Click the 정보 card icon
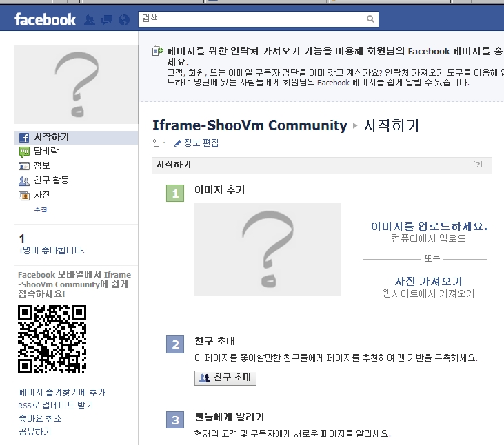Viewport: 504px width, 445px height. pyautogui.click(x=24, y=166)
